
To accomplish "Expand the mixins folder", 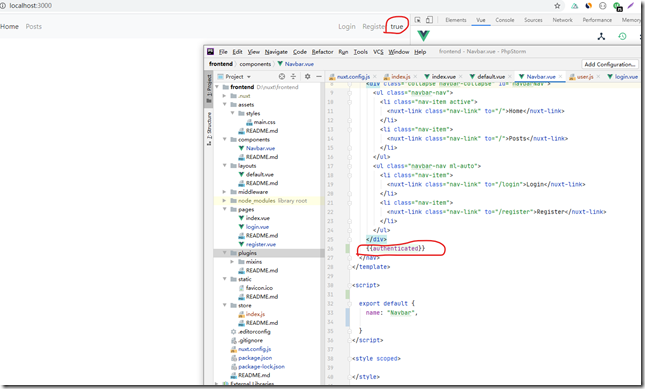I will [232, 262].
